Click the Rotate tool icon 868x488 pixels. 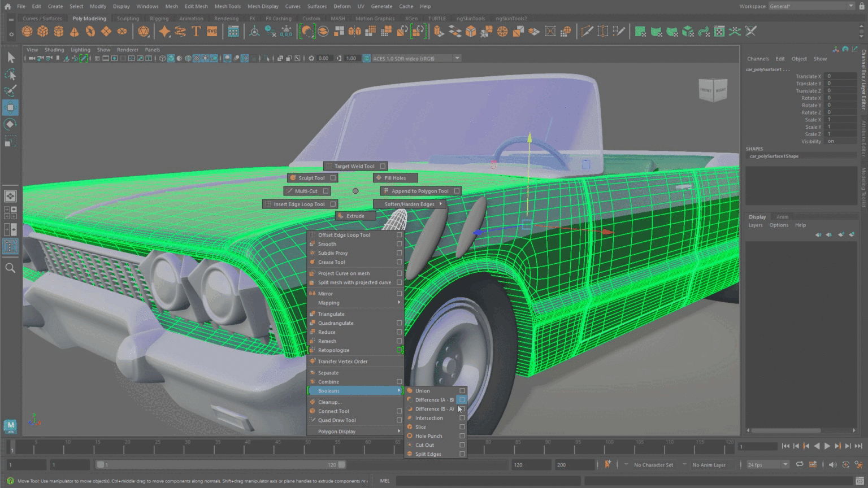[x=10, y=124]
